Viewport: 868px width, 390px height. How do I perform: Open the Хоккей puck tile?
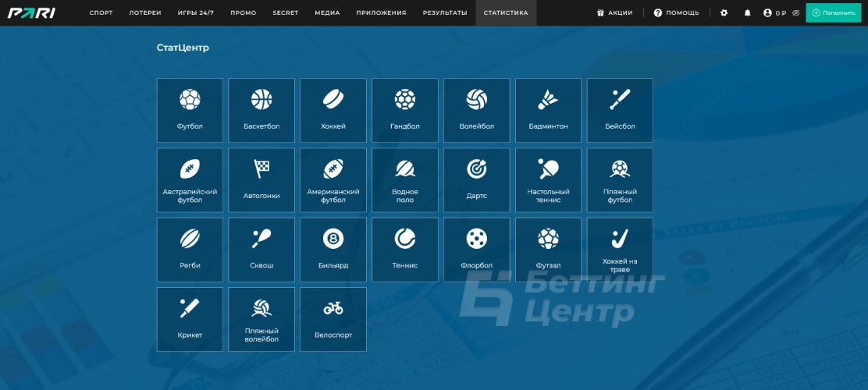point(333,110)
